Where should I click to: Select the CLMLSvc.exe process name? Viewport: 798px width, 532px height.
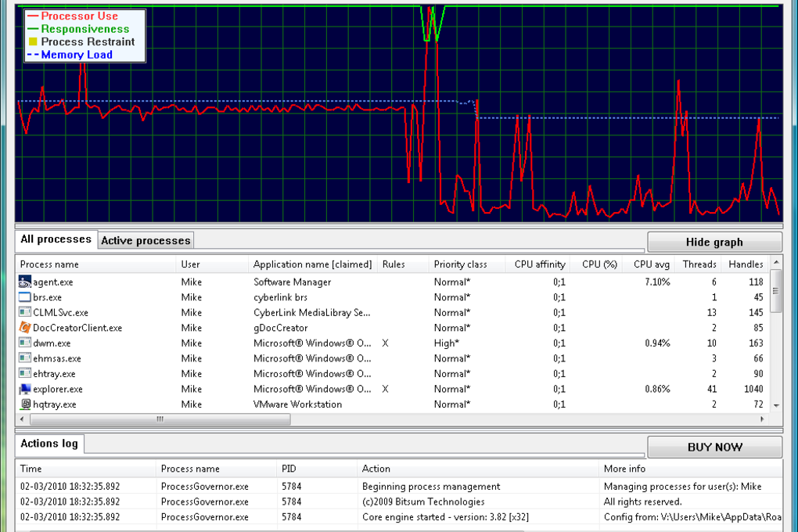pyautogui.click(x=60, y=313)
